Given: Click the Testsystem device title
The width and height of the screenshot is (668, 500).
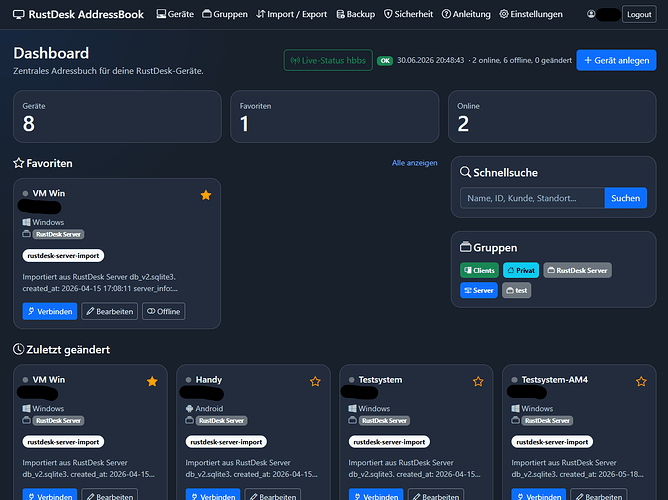Looking at the screenshot, I should (x=380, y=379).
